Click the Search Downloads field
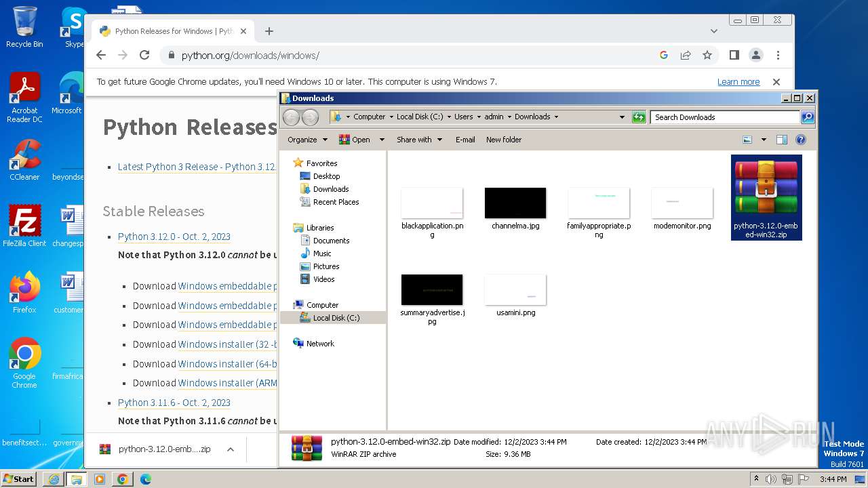The width and height of the screenshot is (868, 488). click(x=725, y=117)
